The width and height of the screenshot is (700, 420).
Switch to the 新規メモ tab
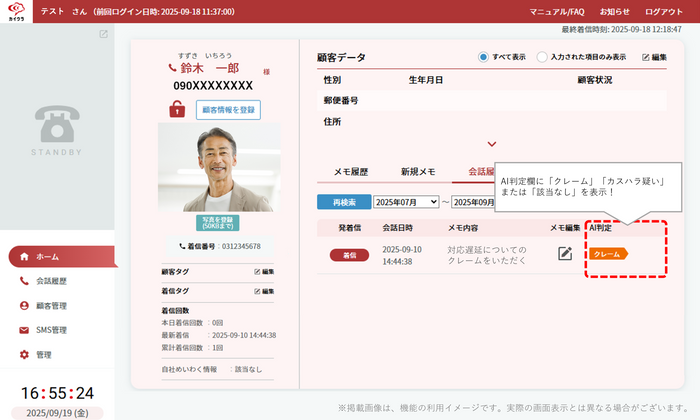point(417,172)
